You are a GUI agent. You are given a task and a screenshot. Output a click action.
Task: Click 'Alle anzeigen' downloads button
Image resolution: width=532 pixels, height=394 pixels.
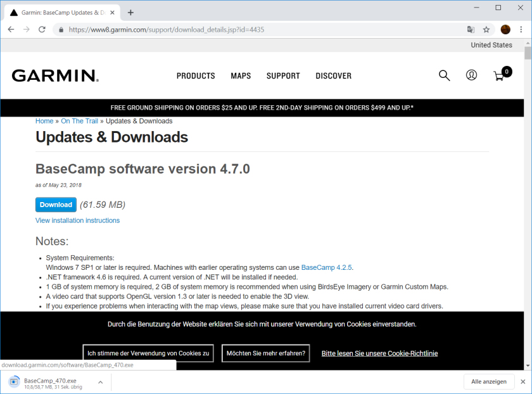pyautogui.click(x=489, y=382)
